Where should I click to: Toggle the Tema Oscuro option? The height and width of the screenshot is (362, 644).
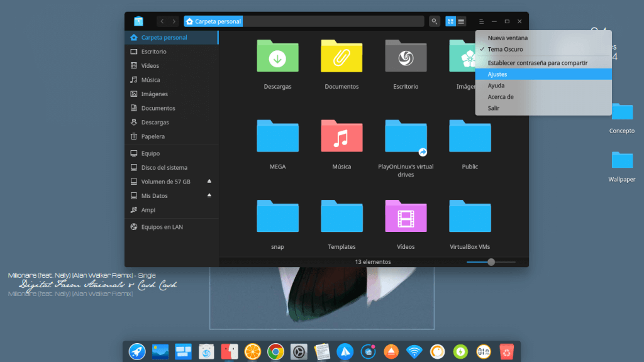point(505,49)
